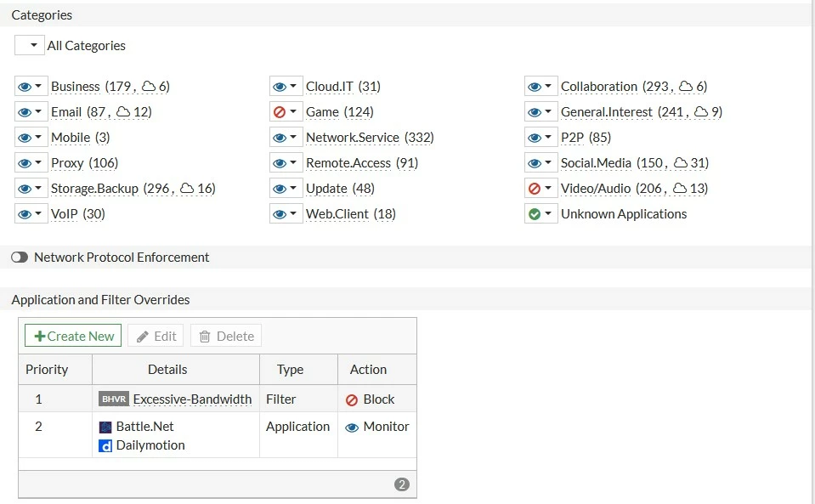The height and width of the screenshot is (504, 815).
Task: Open the Email action dropdown arrow
Action: [38, 111]
